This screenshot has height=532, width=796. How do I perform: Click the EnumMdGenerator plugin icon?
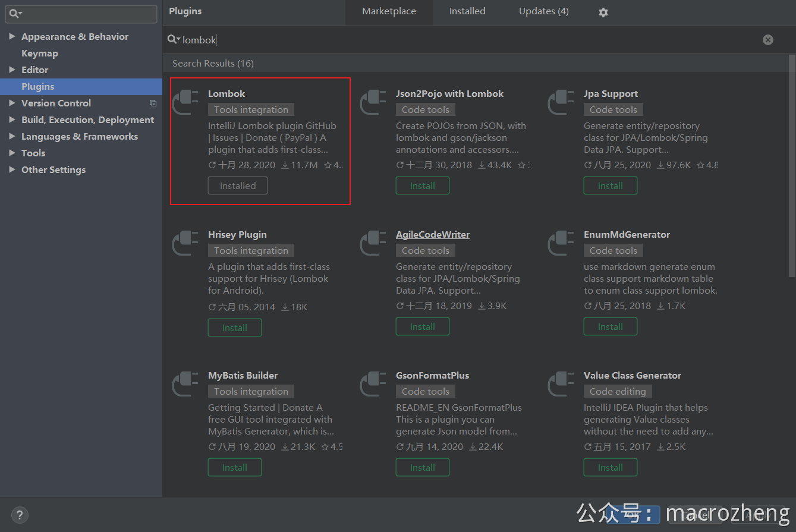pos(561,243)
